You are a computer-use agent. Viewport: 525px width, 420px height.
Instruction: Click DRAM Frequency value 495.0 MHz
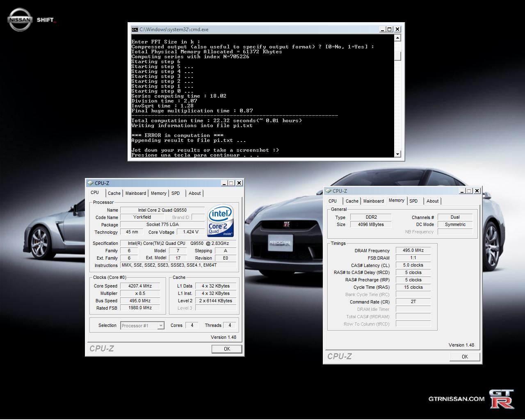click(413, 250)
